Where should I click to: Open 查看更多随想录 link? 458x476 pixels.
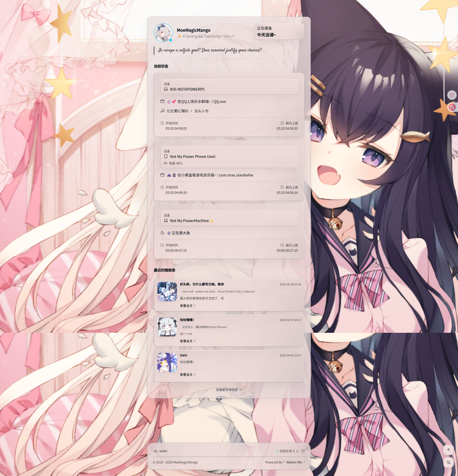228,390
